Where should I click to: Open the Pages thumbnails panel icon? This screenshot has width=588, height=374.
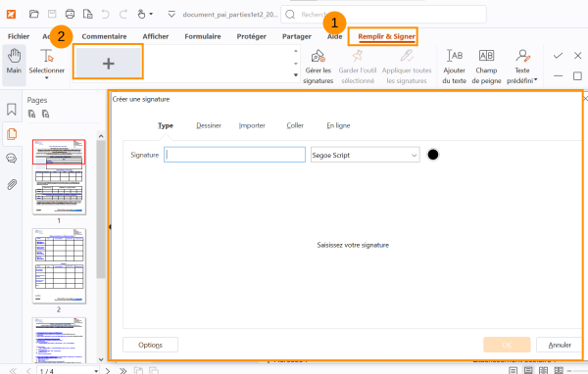tap(12, 134)
